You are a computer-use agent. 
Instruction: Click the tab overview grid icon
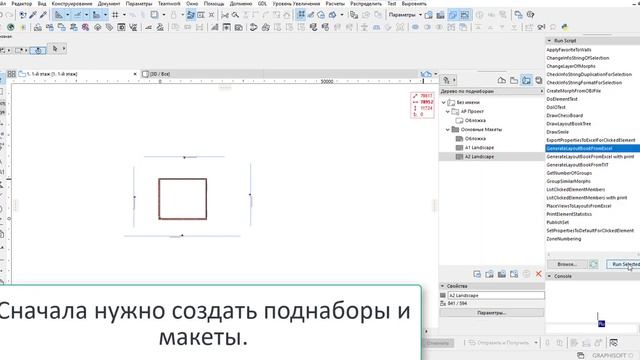coord(11,74)
